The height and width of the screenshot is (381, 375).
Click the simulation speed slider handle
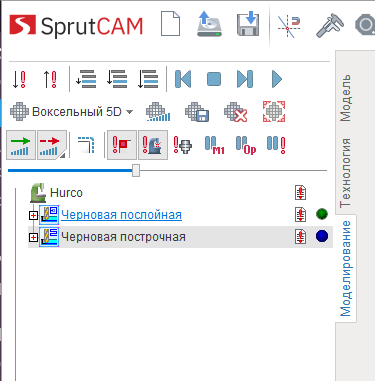(136, 170)
